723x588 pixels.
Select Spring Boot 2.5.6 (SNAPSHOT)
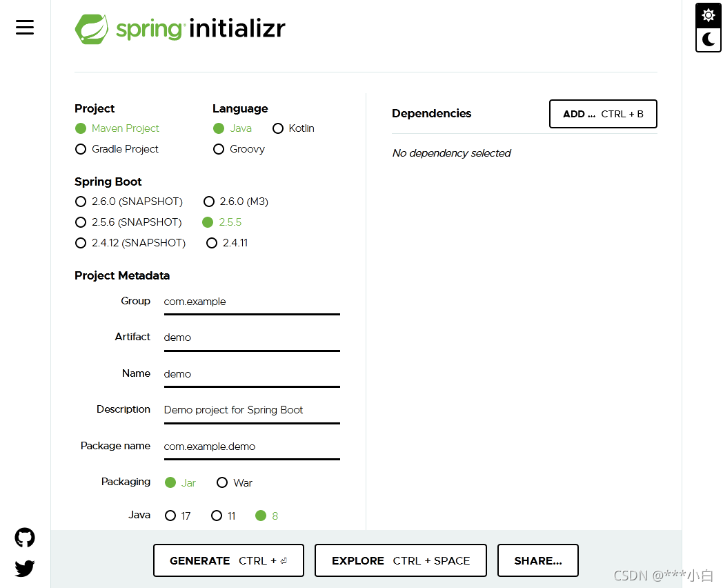pos(128,222)
